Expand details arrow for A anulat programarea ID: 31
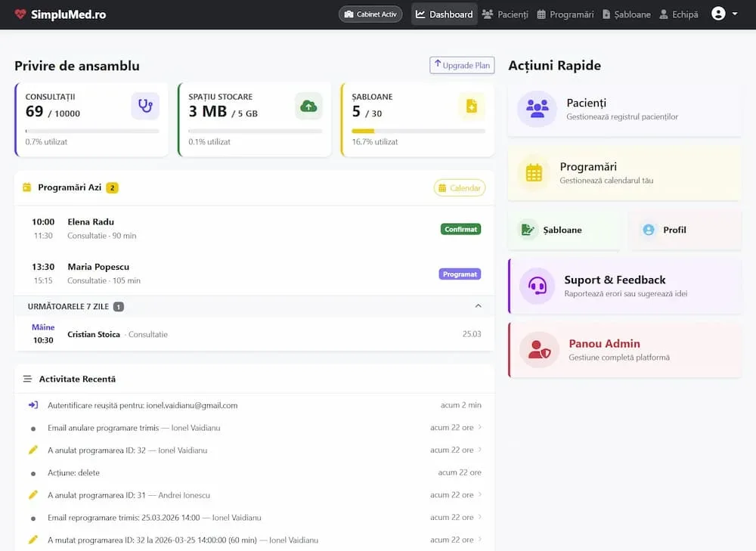 tap(480, 494)
